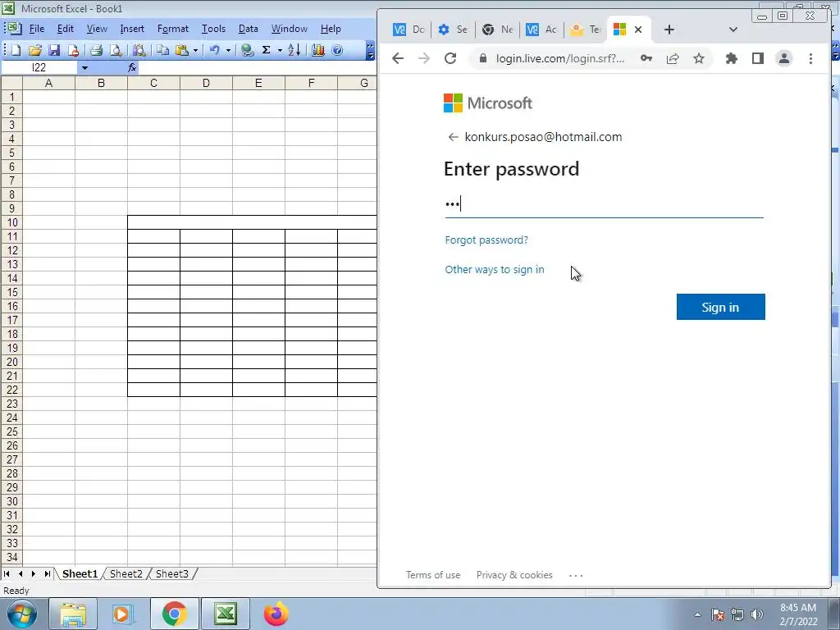Go back in Chrome browser

click(x=398, y=58)
